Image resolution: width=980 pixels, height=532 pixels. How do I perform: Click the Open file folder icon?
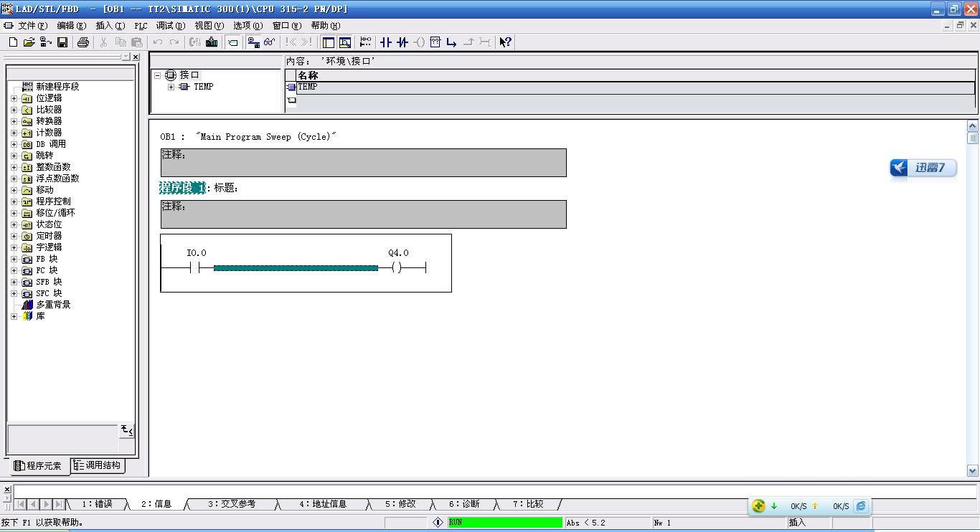[29, 42]
